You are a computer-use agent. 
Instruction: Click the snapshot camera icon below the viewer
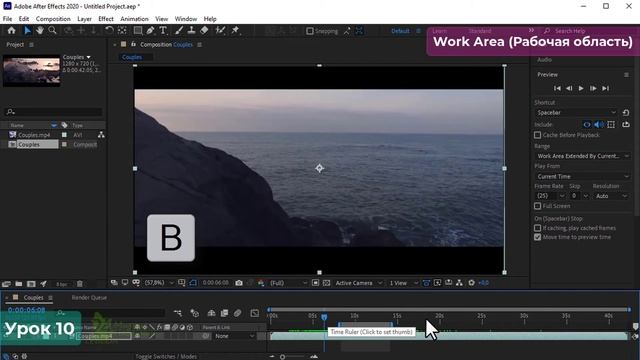(239, 283)
